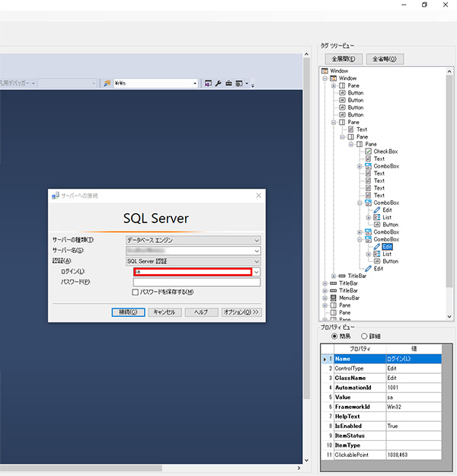Click the 接続 button

tap(128, 312)
